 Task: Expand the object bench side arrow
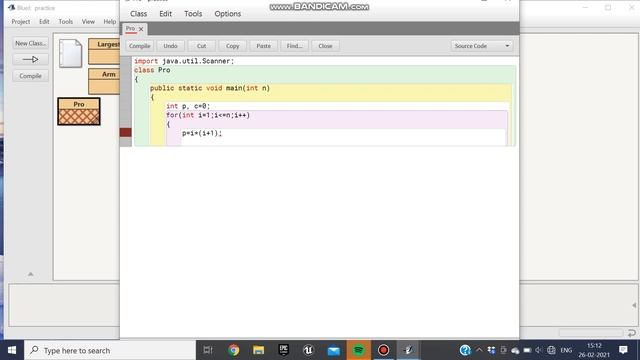tap(634, 305)
